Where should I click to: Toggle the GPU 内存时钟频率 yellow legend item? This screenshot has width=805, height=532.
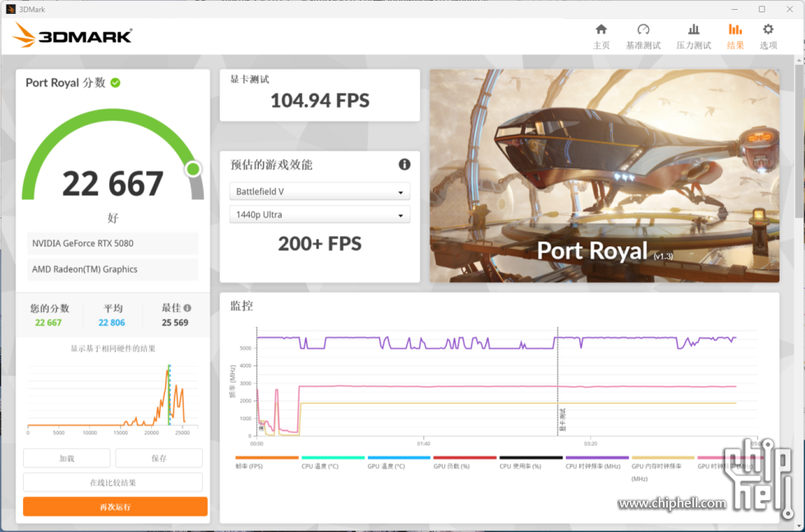[663, 469]
